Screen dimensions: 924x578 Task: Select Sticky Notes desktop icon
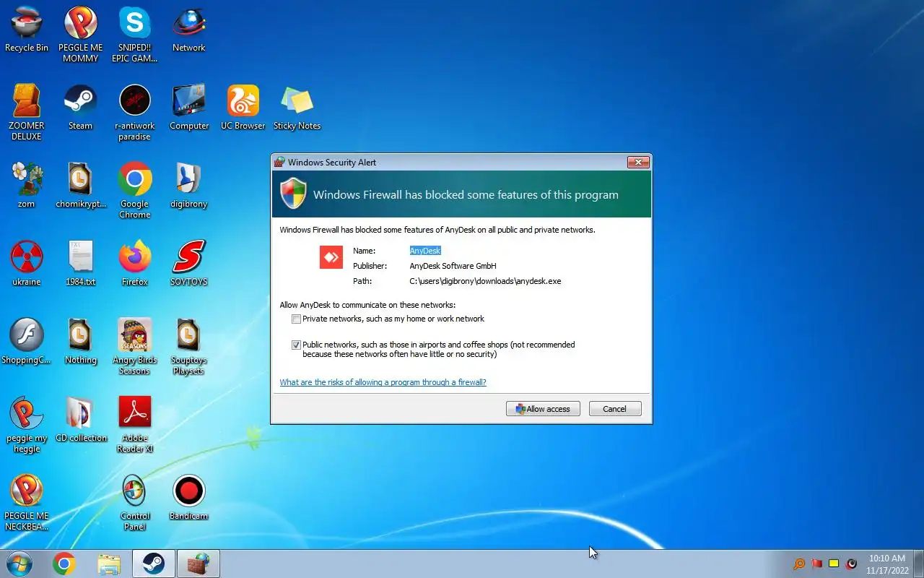pyautogui.click(x=297, y=108)
